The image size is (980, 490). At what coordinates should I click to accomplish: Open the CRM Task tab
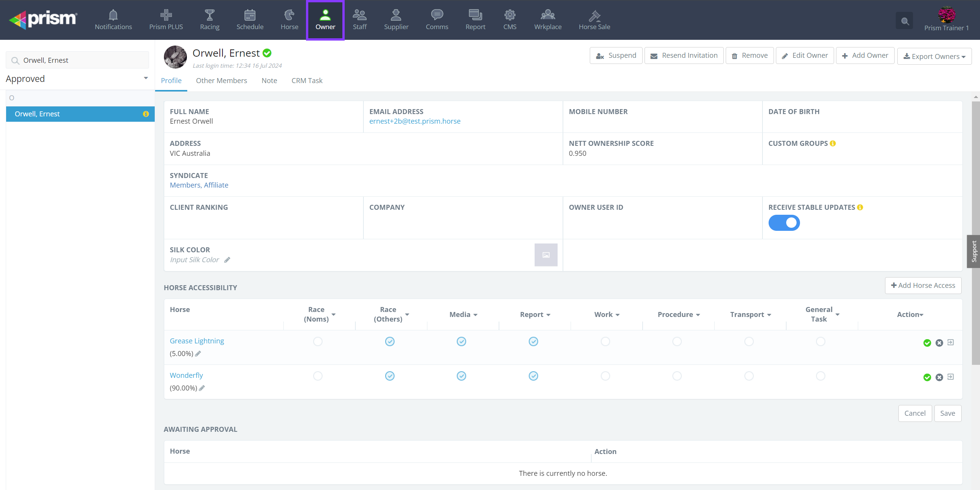307,81
